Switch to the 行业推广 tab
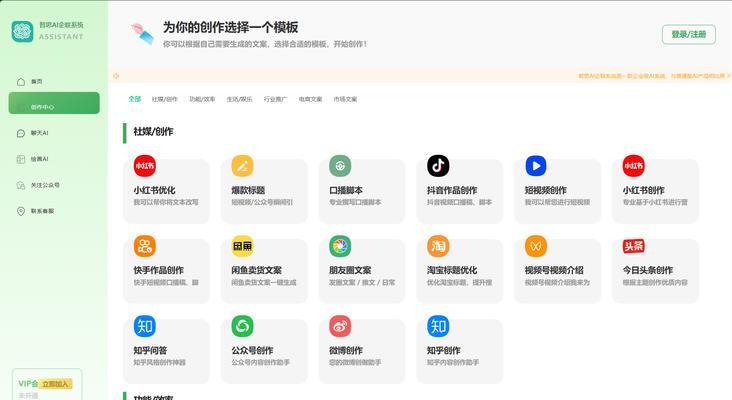Image resolution: width=732 pixels, height=400 pixels. click(275, 99)
